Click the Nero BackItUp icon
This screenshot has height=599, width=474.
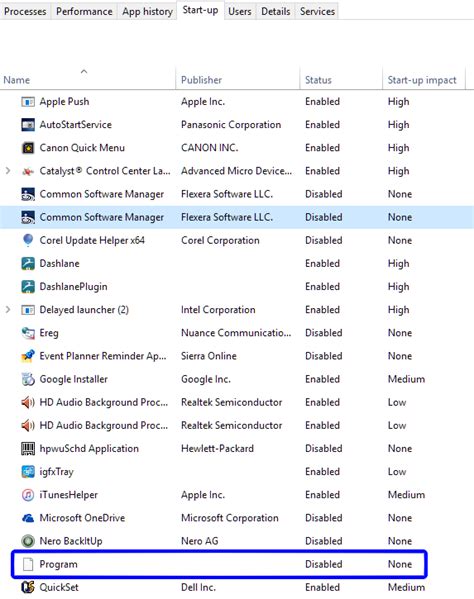coord(28,541)
